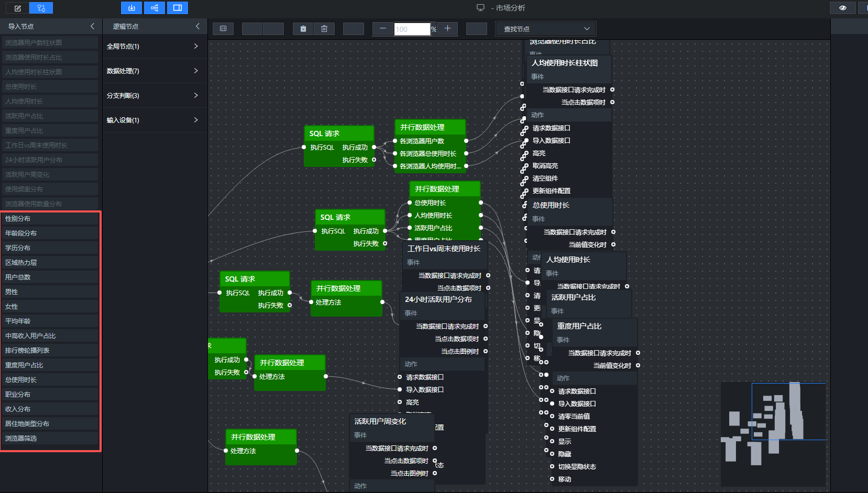Select the blueprint flow mode icon

pyautogui.click(x=41, y=8)
